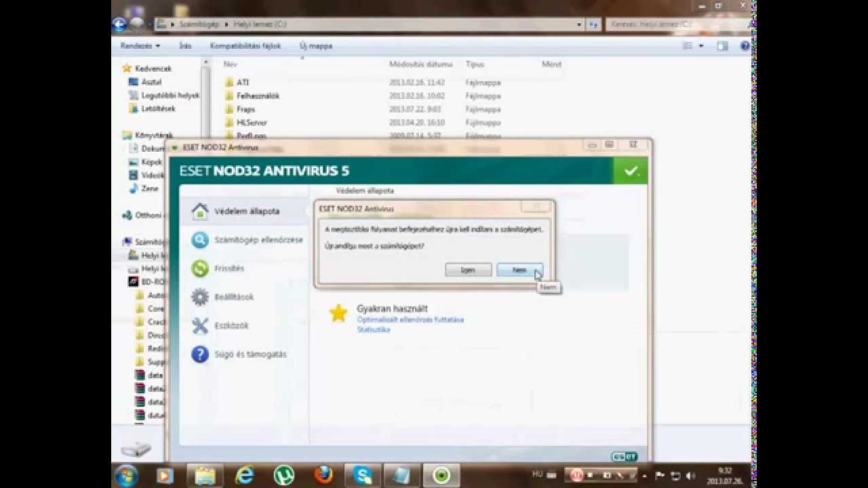Click the Nem button in the ESET dialog

pyautogui.click(x=519, y=270)
